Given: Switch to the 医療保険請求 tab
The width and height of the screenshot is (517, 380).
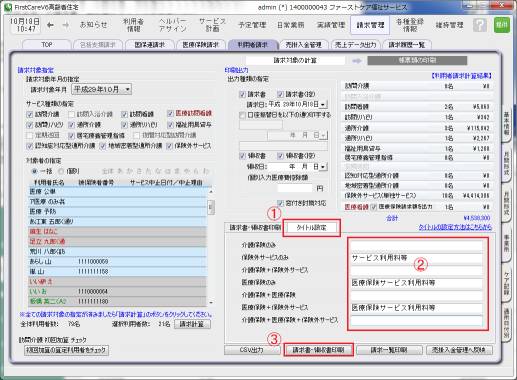Looking at the screenshot, I should coord(201,45).
